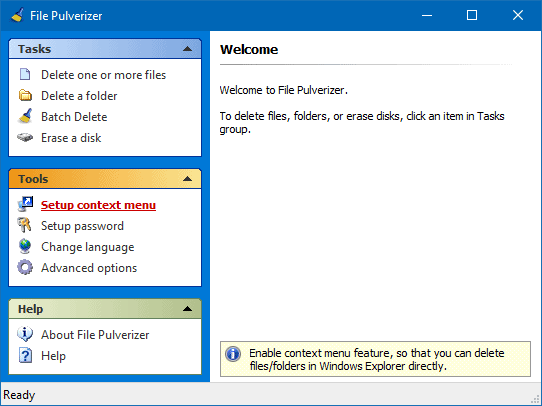Click the info bubble icon for About File Pulverizer
Viewport: 542px width, 406px height.
tap(25, 334)
